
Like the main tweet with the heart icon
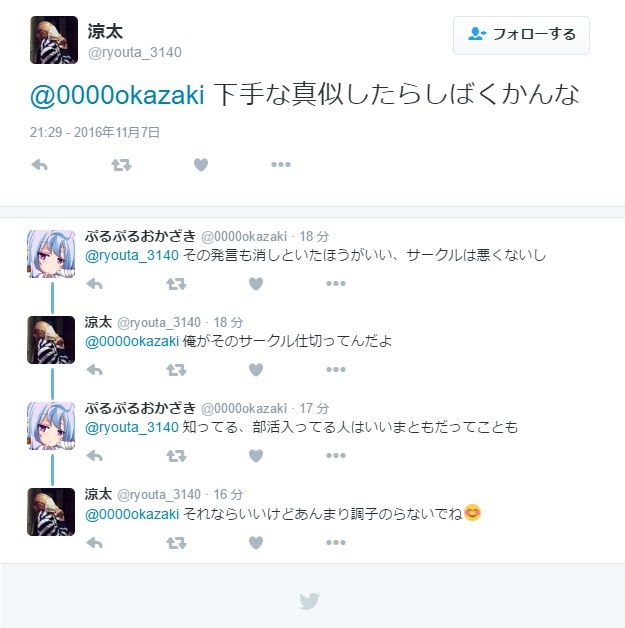tap(201, 165)
